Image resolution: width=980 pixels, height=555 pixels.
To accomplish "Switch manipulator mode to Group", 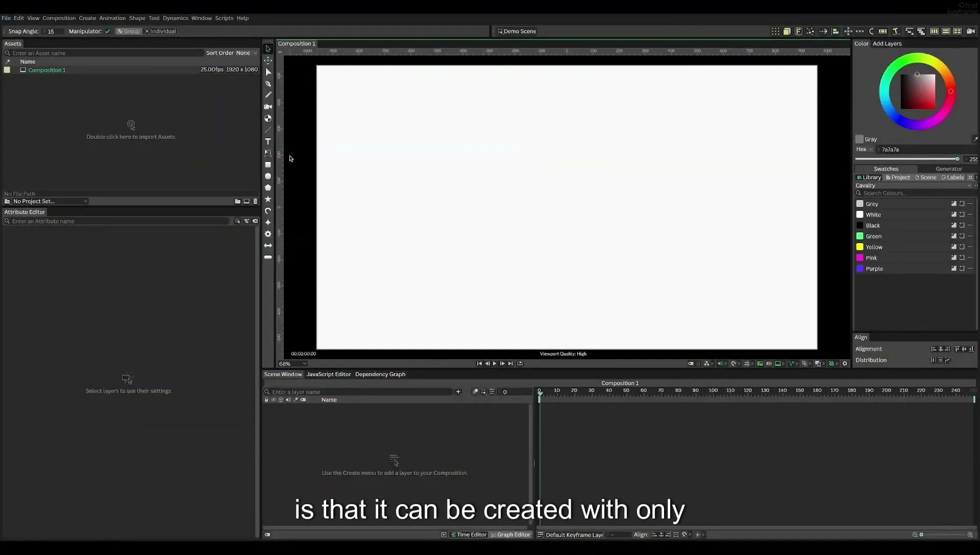I will coord(128,31).
